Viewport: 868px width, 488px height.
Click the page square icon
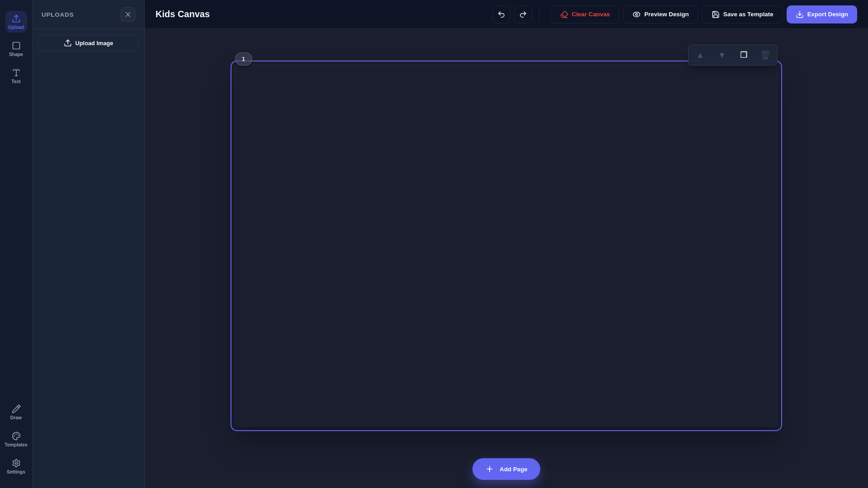pos(744,55)
